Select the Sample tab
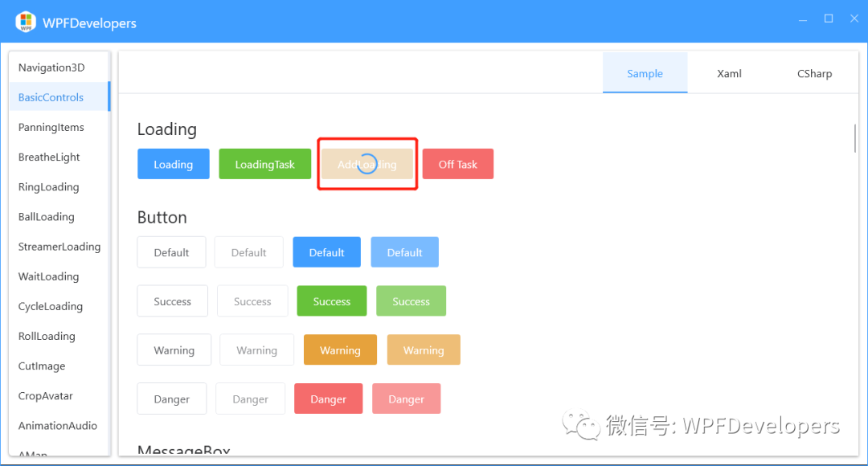The width and height of the screenshot is (868, 466). click(x=645, y=73)
